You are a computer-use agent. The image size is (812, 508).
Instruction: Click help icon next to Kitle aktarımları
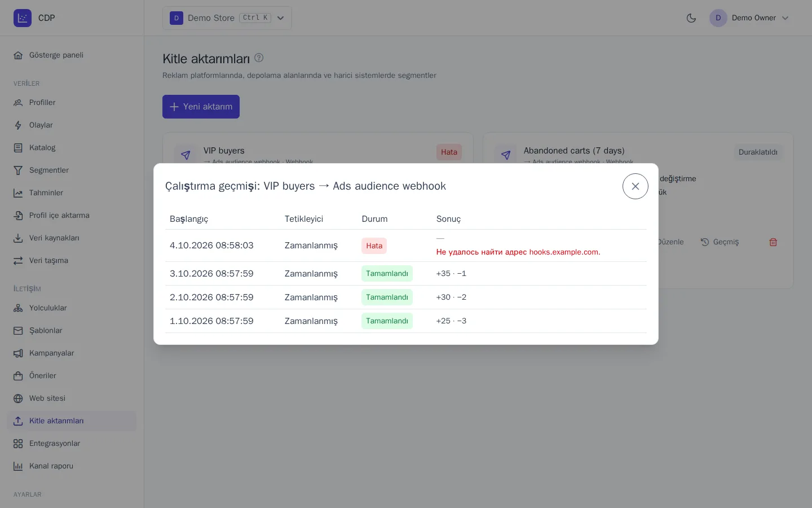(x=259, y=58)
